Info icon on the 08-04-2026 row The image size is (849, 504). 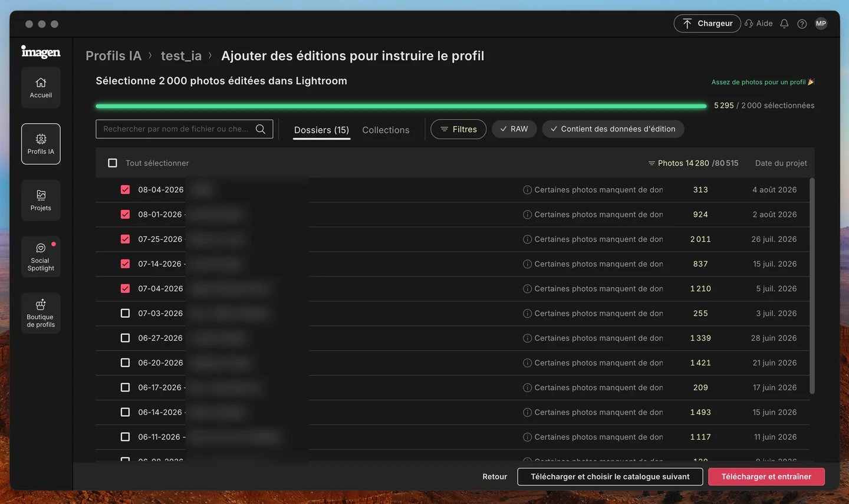527,190
